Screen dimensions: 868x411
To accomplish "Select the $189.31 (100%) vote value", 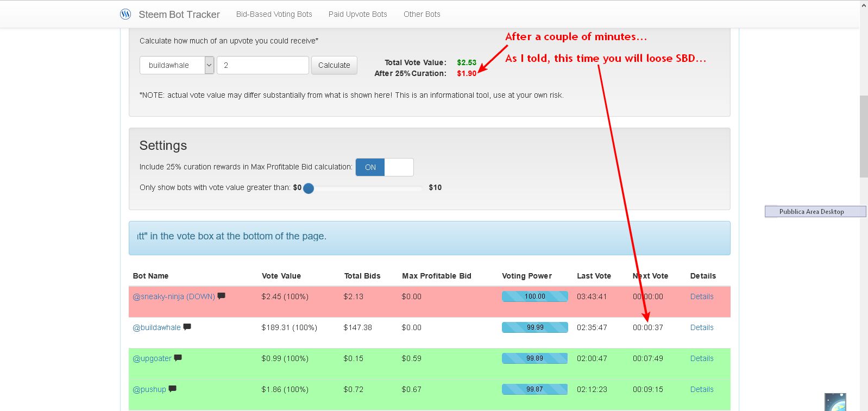I will pyautogui.click(x=289, y=327).
